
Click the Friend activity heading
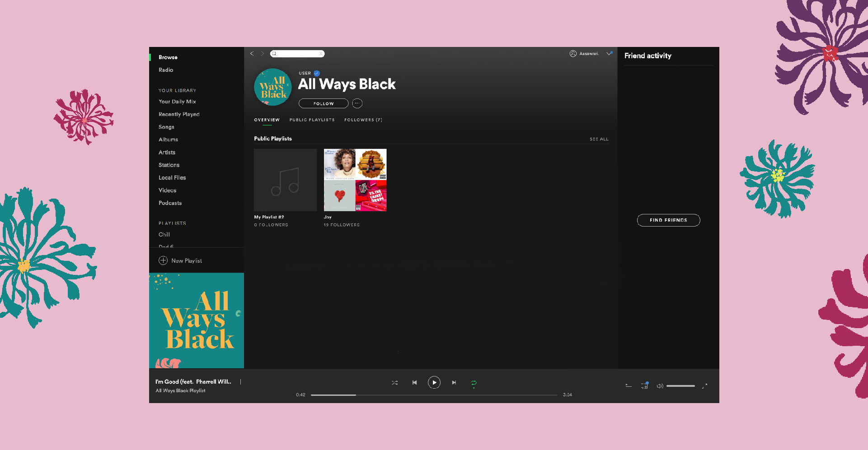pyautogui.click(x=648, y=56)
